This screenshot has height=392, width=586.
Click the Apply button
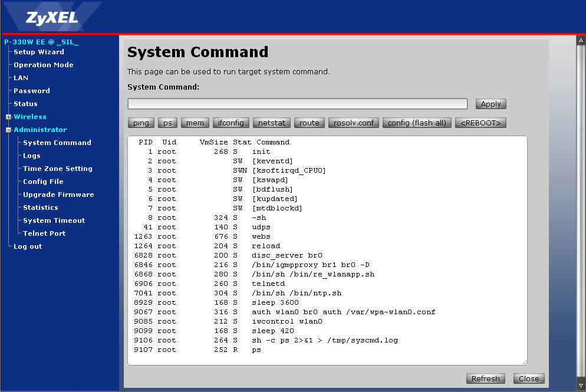[490, 104]
